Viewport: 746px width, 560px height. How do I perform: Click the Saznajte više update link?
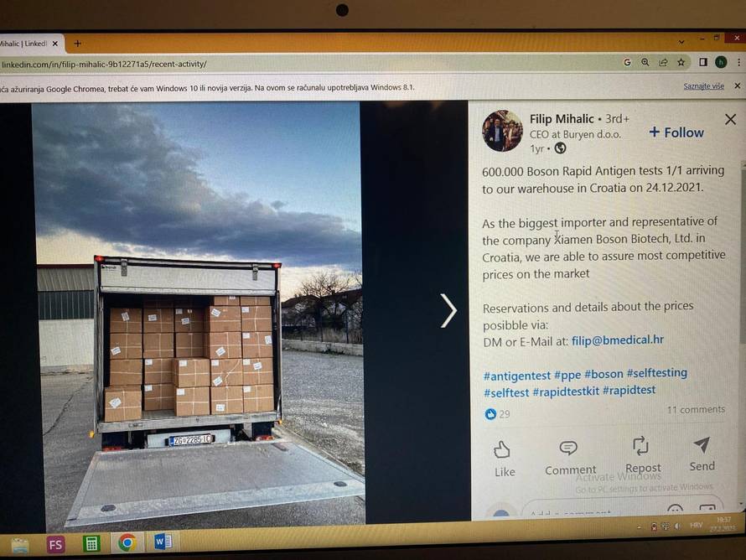tap(703, 86)
